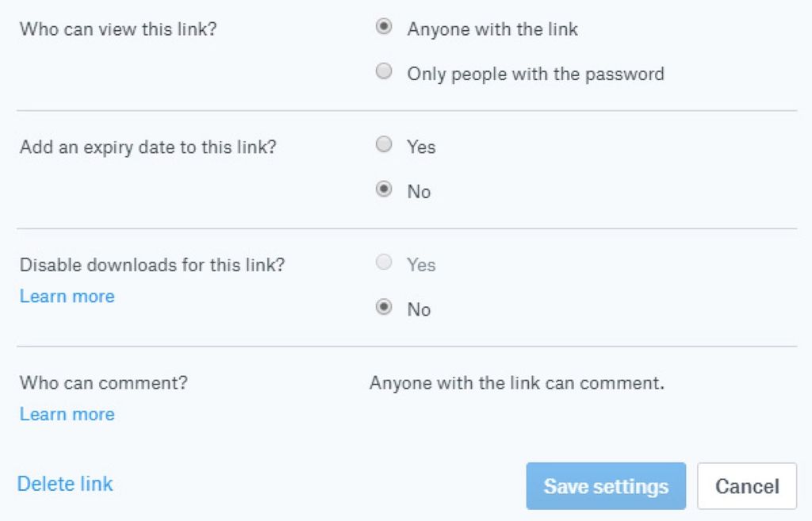Open "Learn more" under Disable downloads
Viewport: 812px width, 521px height.
pos(67,297)
